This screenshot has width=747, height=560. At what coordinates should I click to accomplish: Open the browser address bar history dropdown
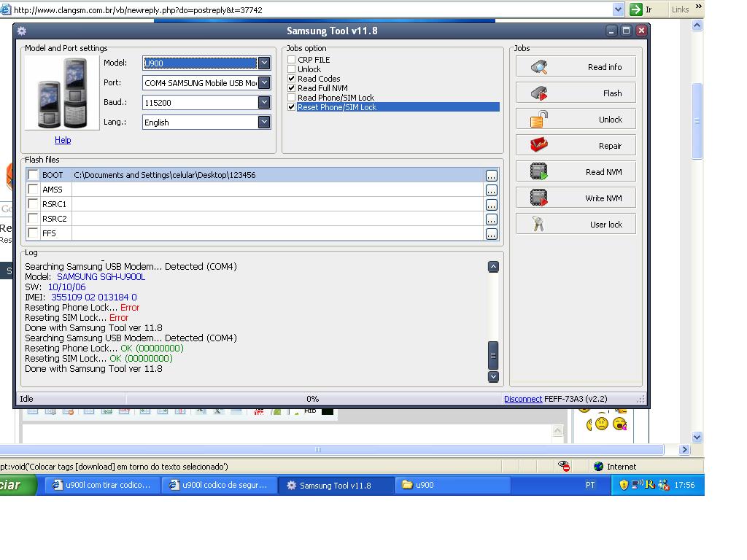pyautogui.click(x=618, y=9)
